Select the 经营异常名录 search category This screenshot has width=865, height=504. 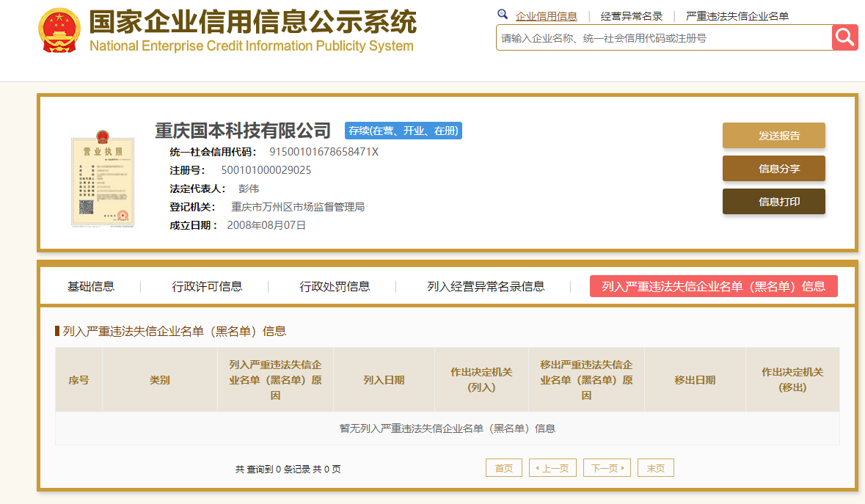tap(631, 16)
